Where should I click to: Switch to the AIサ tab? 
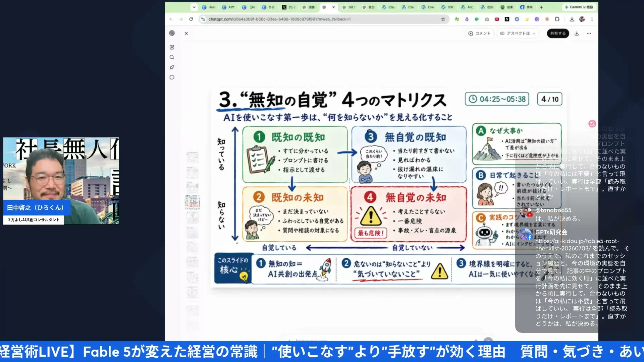click(229, 7)
